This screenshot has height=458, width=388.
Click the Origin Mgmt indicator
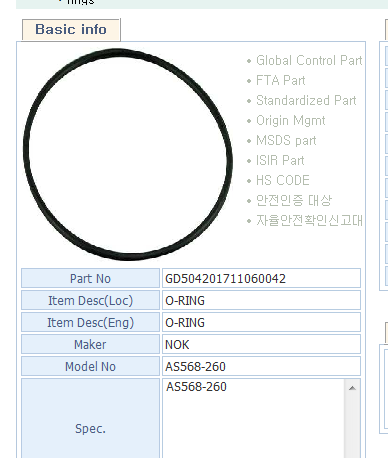[x=286, y=121]
